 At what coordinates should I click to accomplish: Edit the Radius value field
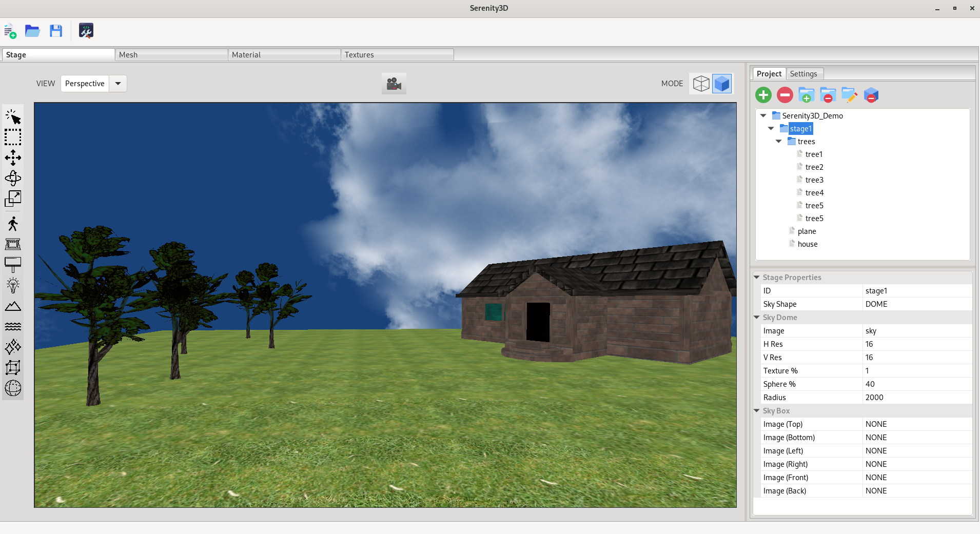917,398
